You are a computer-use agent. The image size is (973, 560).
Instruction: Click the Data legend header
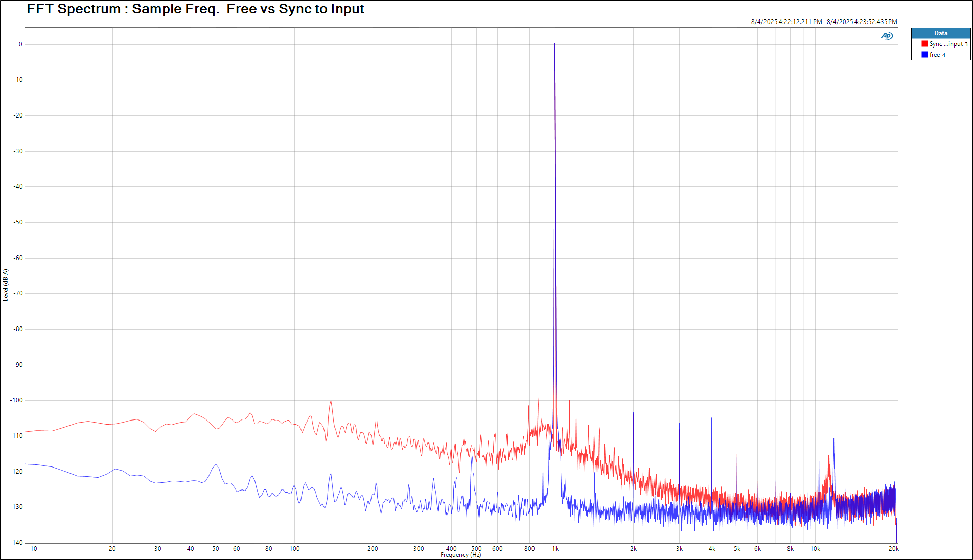[940, 33]
